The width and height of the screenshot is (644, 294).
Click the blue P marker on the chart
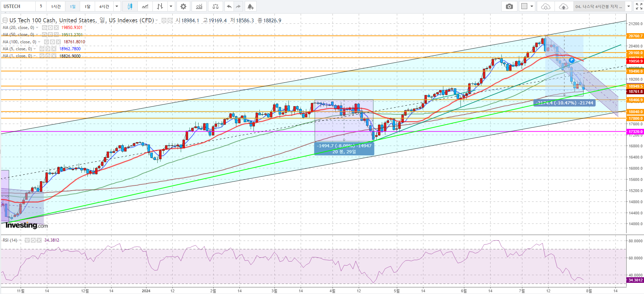(572, 60)
